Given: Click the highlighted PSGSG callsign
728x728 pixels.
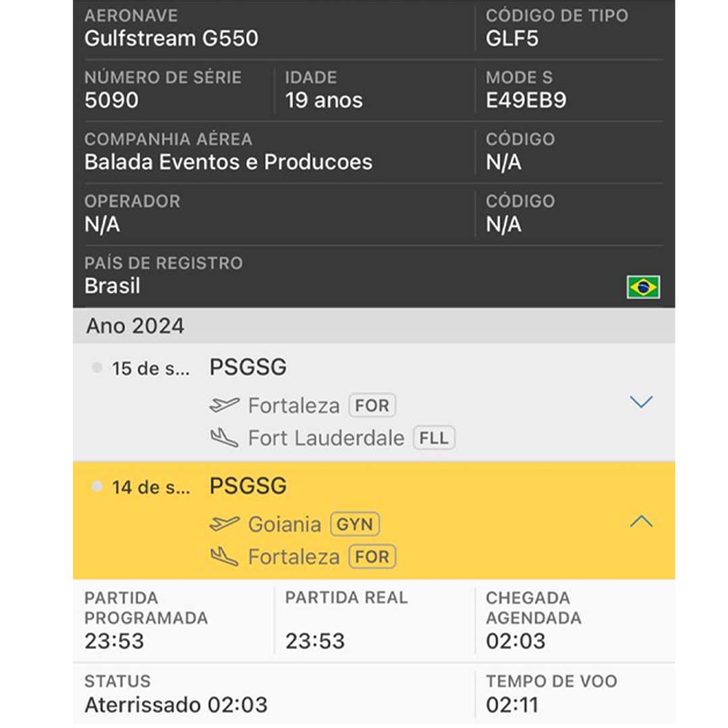Looking at the screenshot, I should (x=248, y=486).
